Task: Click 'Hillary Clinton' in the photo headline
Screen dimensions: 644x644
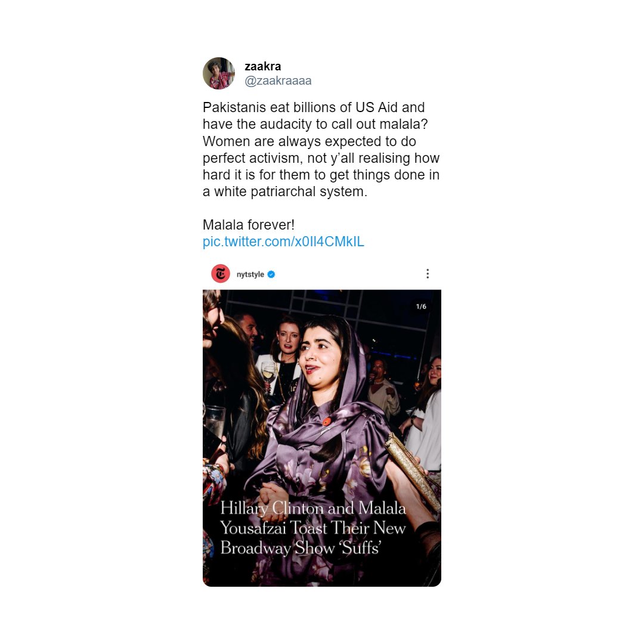Action: click(272, 509)
